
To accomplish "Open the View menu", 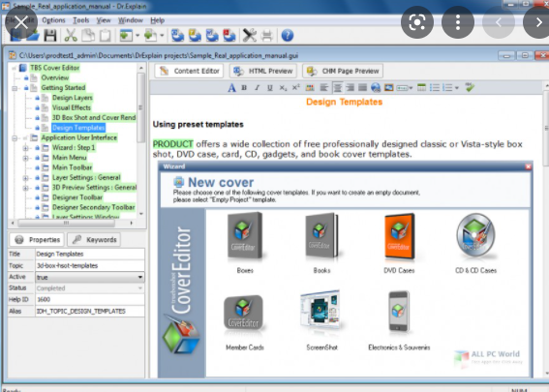I will (104, 20).
